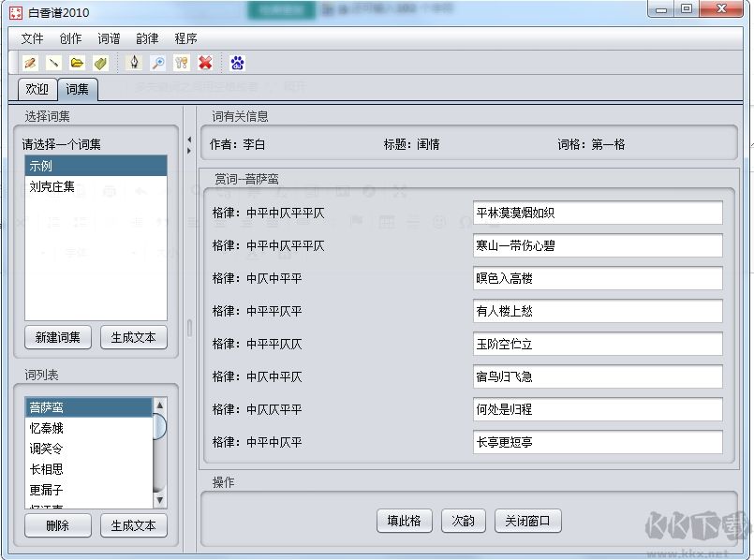Select 更漏子 in the ci list
The image size is (754, 560).
coord(88,490)
